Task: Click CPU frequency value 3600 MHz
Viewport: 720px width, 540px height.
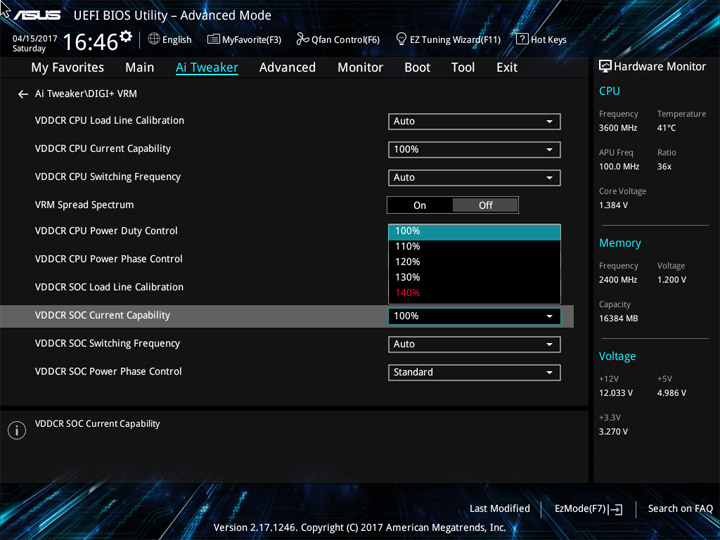Action: [618, 128]
